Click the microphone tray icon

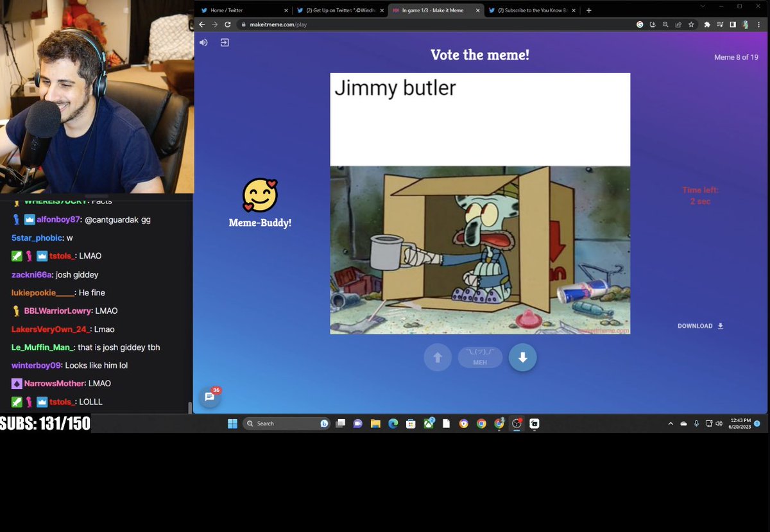[696, 424]
